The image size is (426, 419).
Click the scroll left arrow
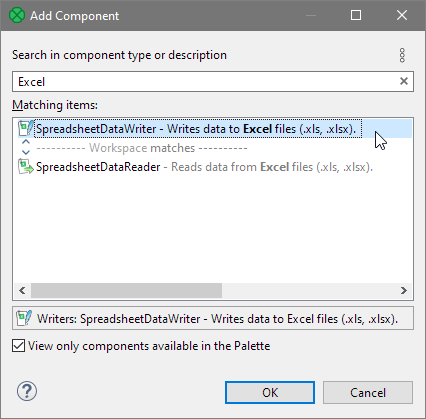pos(22,290)
